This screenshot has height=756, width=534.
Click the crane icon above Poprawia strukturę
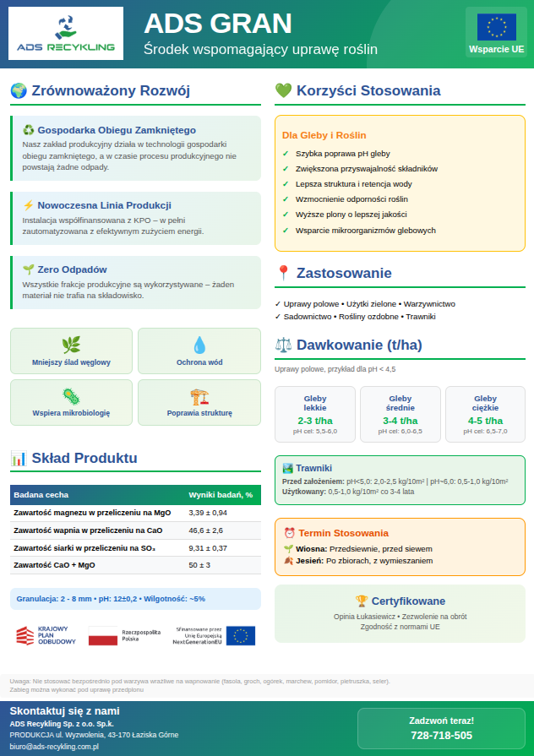[199, 396]
